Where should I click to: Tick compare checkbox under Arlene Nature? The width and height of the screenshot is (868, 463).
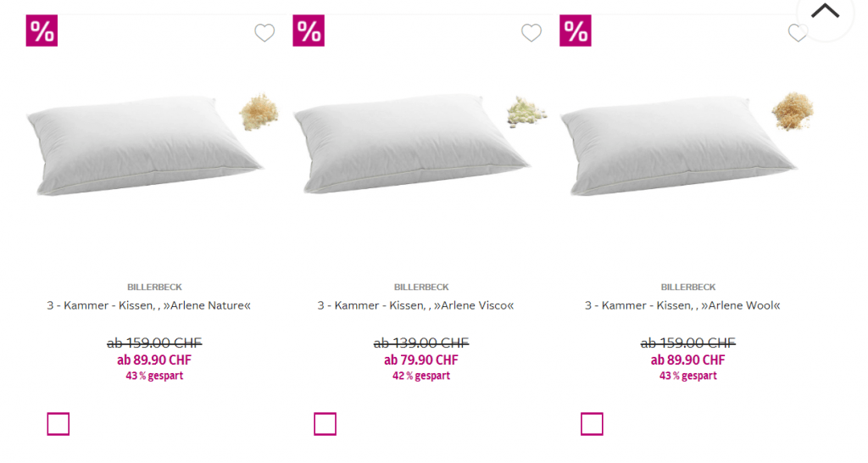click(58, 424)
